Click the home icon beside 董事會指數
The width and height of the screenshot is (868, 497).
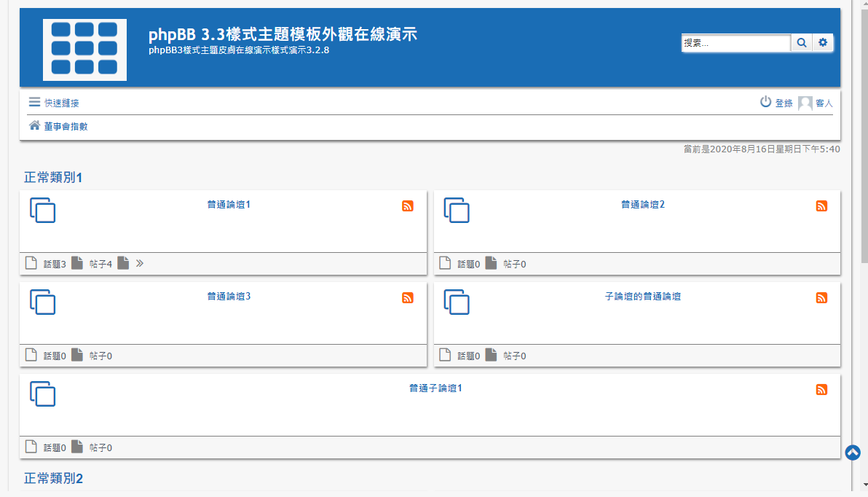pos(34,125)
